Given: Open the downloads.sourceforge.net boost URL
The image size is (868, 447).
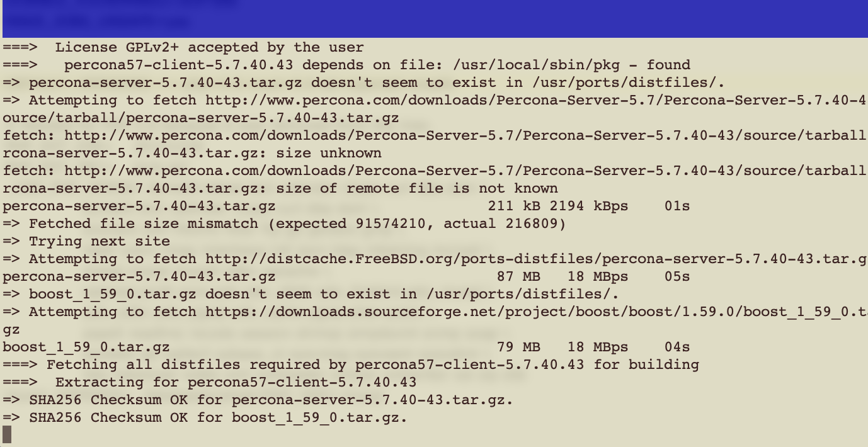Looking at the screenshot, I should 536,312.
